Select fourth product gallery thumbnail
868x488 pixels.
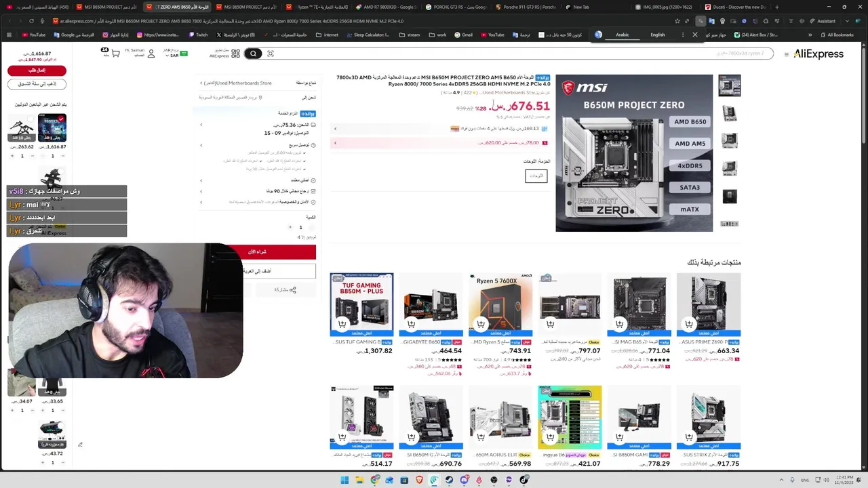[730, 168]
